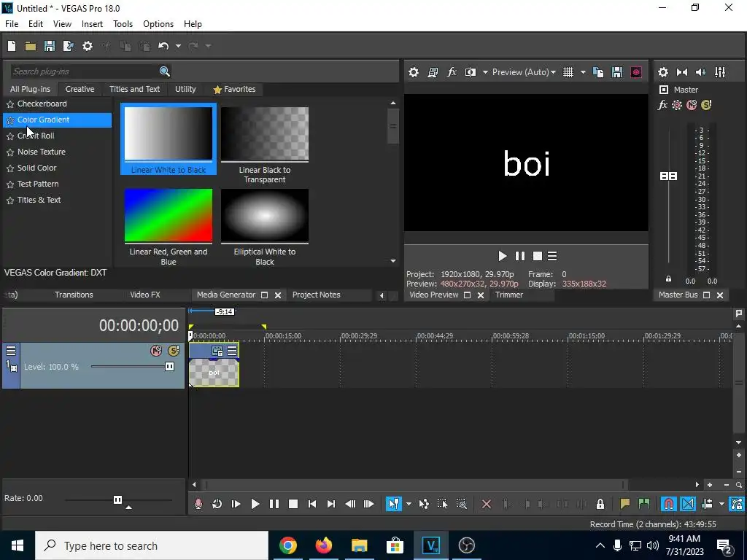The image size is (747, 560).
Task: Focus the Search plug-ins input field
Action: click(x=85, y=71)
